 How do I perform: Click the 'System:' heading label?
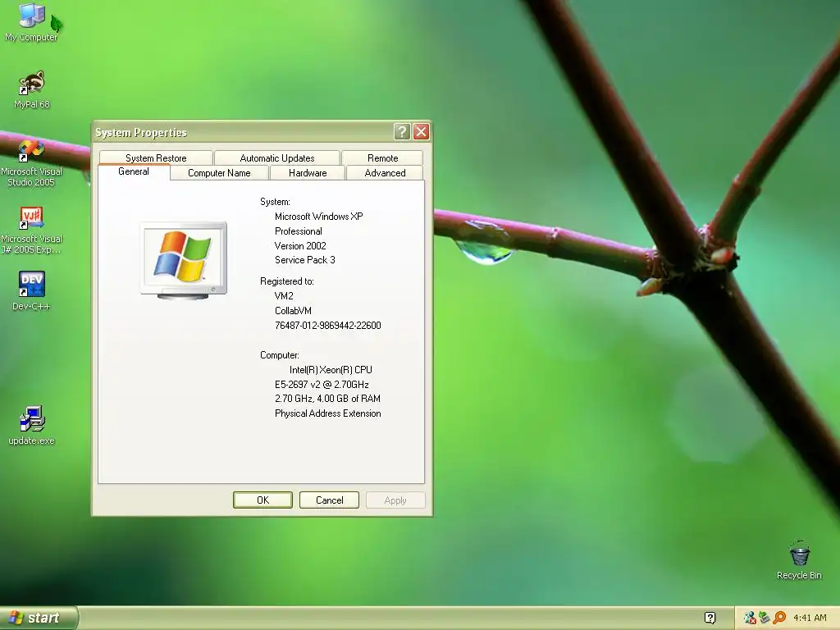point(275,202)
